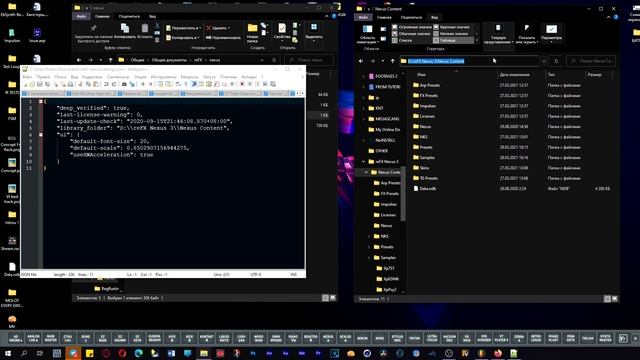Click Параметры button in Nexus Content ribbon
Viewport: 640px width, 360px height.
tap(551, 33)
